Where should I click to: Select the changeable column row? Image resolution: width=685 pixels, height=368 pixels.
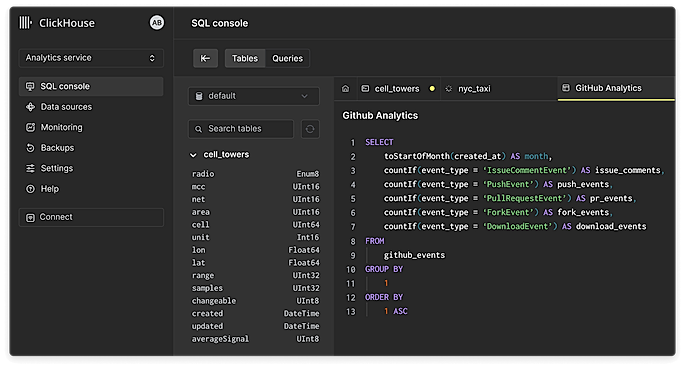pos(256,301)
